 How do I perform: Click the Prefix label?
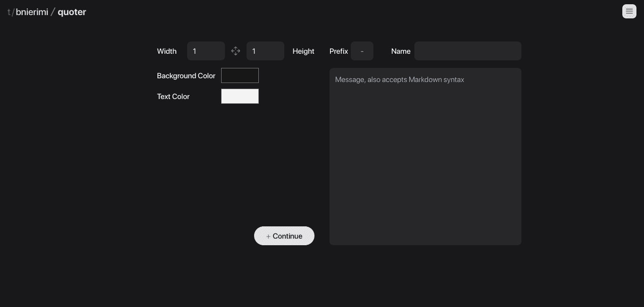point(339,51)
